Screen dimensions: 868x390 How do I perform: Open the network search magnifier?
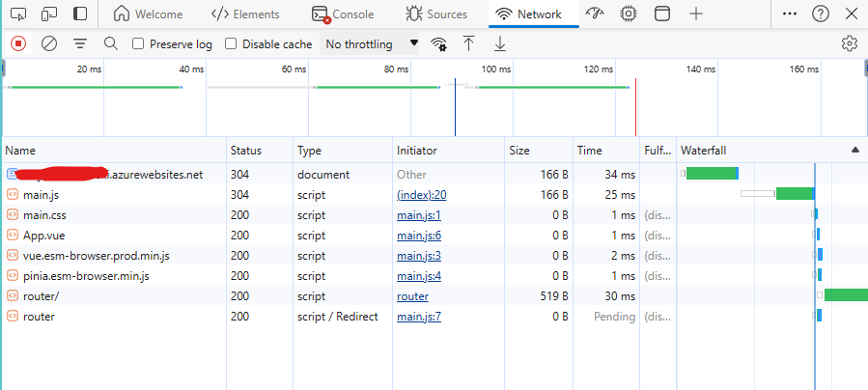pos(110,43)
